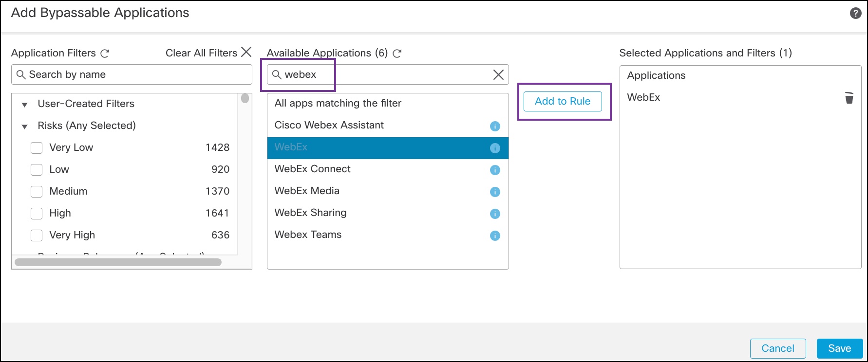The width and height of the screenshot is (868, 362).
Task: Click the Add to Rule button
Action: click(x=563, y=101)
